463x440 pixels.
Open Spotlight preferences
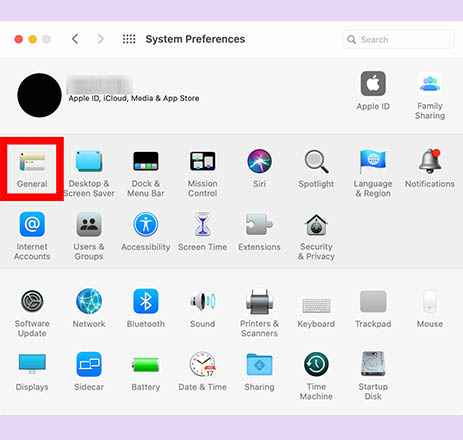[x=316, y=169]
